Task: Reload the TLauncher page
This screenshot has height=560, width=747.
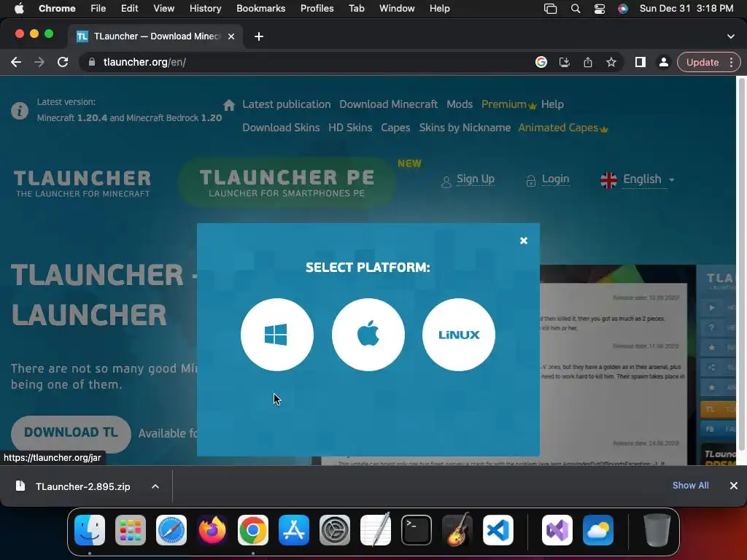Action: (x=63, y=63)
